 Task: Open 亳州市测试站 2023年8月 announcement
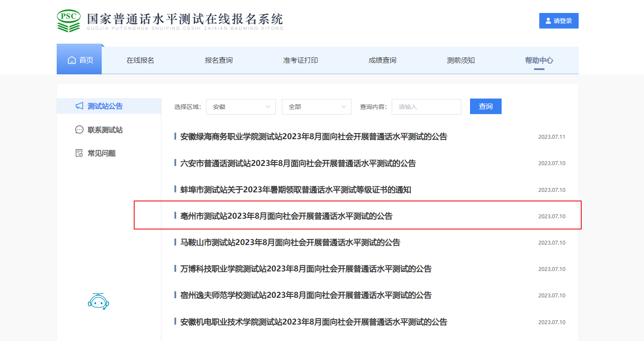[x=286, y=216]
